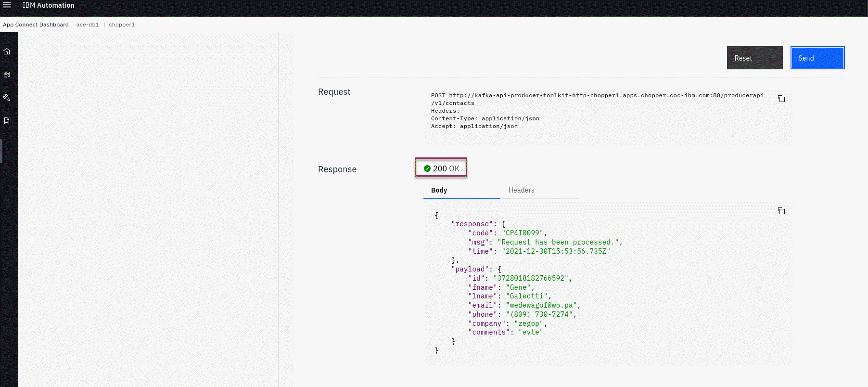The width and height of the screenshot is (868, 387).
Task: Click the IBM Automation title
Action: pyautogui.click(x=49, y=5)
